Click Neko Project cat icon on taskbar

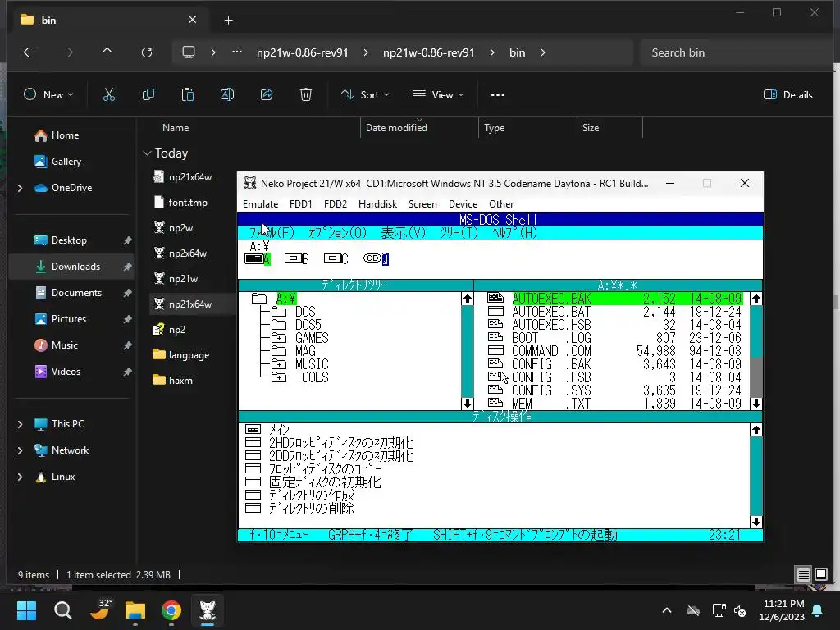click(x=208, y=610)
